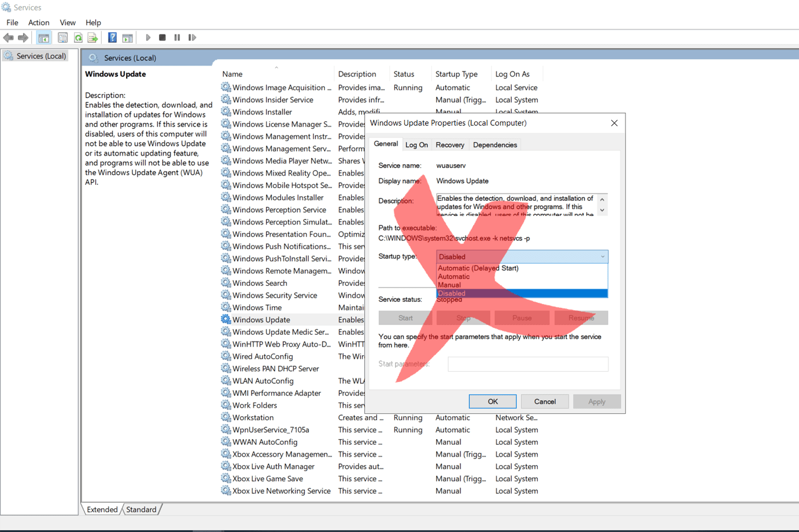The height and width of the screenshot is (532, 799).
Task: Click OK in Windows Update Properties
Action: pyautogui.click(x=493, y=401)
